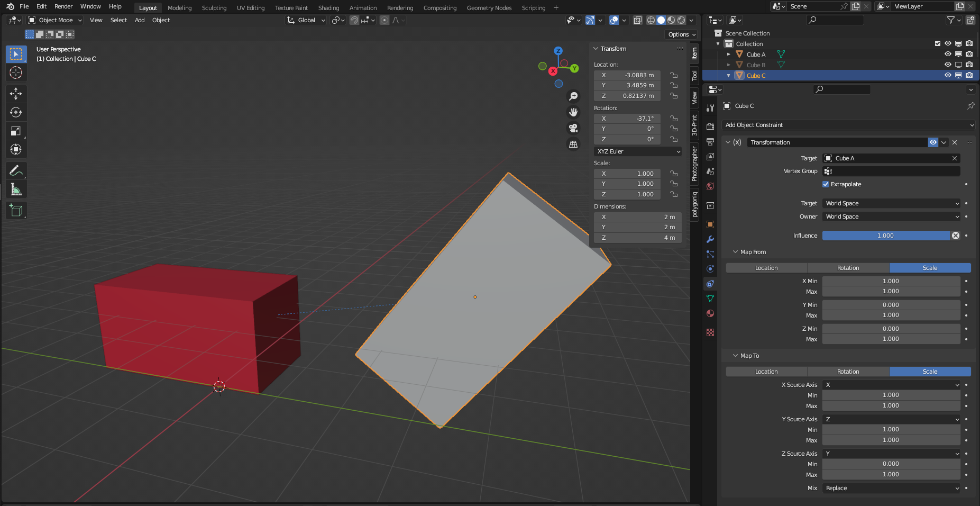Open the Geometry Nodes workspace

(x=489, y=8)
